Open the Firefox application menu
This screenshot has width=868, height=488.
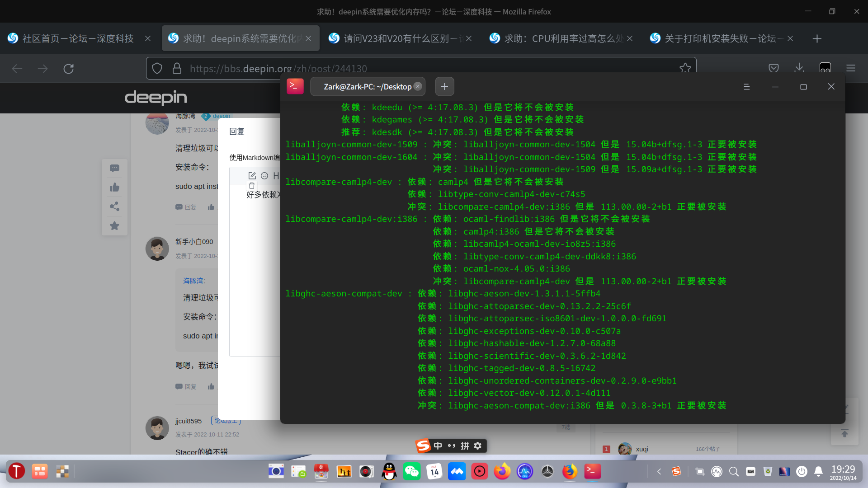pos(851,68)
